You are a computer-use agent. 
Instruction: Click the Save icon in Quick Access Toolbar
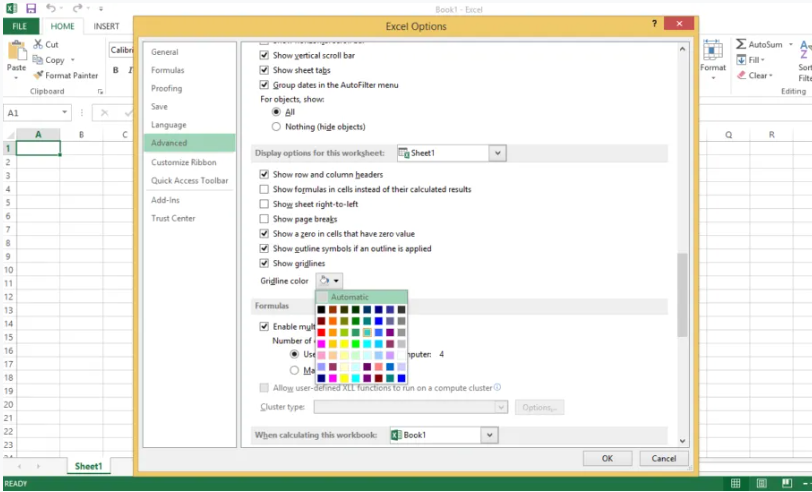tap(30, 8)
